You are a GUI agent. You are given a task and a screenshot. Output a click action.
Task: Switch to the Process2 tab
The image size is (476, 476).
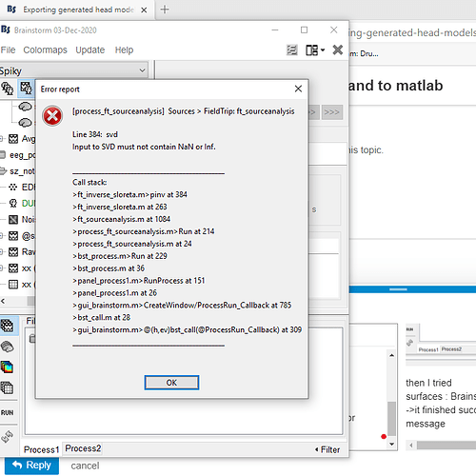tap(83, 448)
